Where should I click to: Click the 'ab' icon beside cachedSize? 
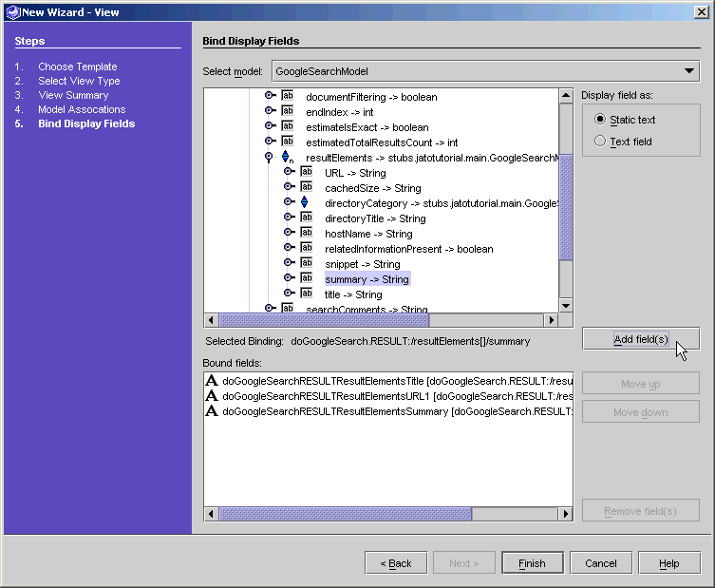[307, 186]
